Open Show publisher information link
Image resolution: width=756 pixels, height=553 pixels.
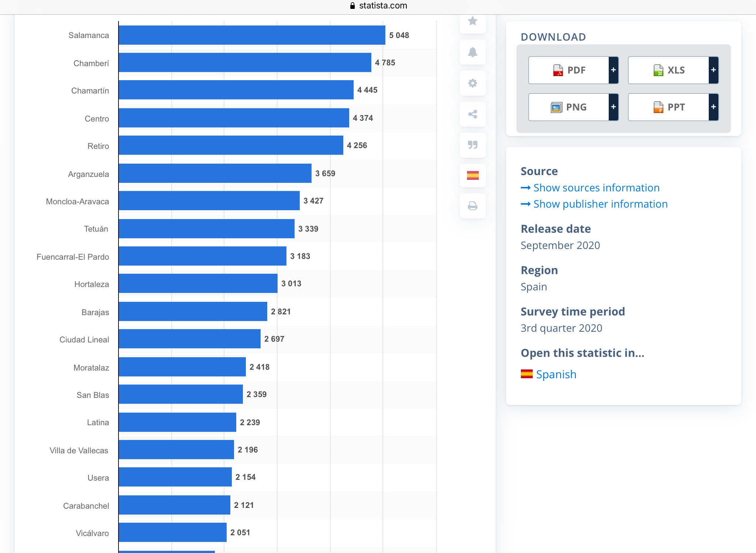600,204
